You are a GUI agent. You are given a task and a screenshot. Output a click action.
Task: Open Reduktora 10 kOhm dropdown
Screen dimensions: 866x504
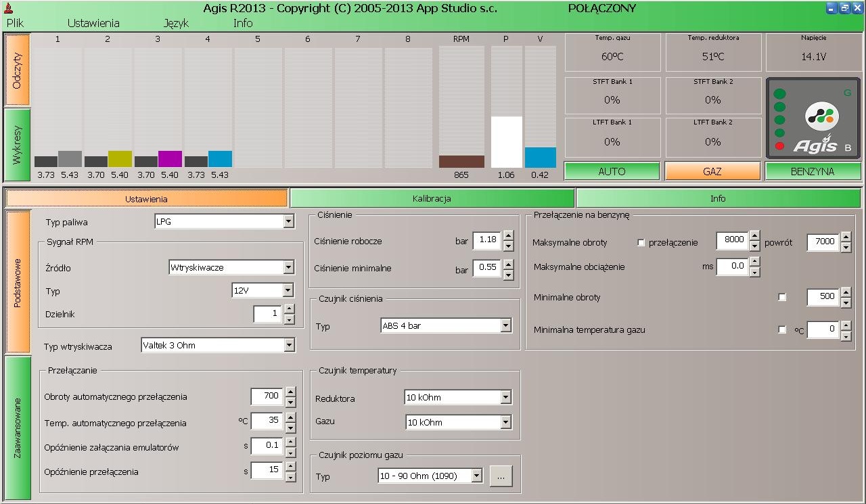coord(506,397)
